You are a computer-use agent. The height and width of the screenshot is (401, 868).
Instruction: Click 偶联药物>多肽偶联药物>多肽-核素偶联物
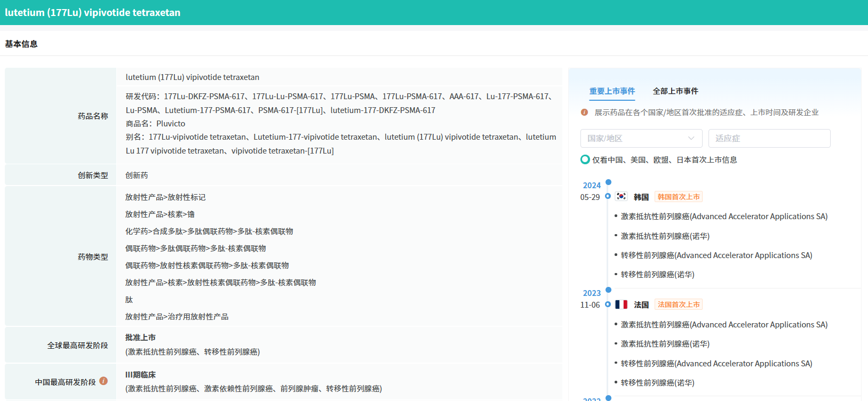click(196, 248)
